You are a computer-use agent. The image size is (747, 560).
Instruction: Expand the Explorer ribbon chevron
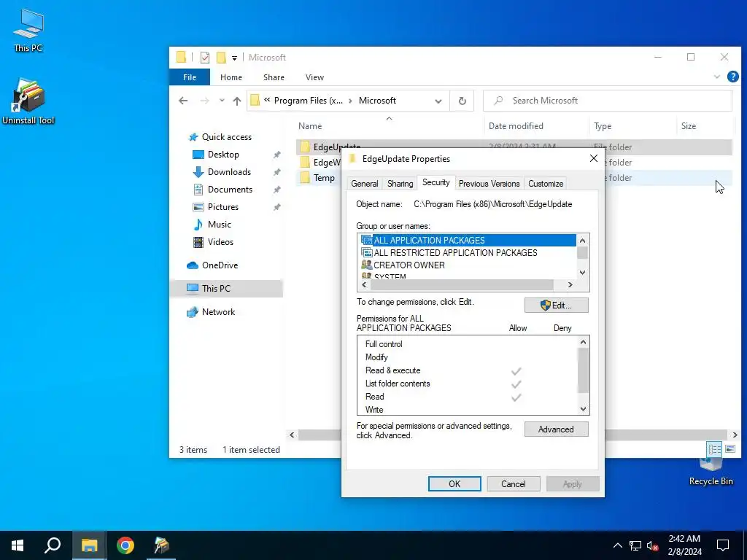(716, 77)
